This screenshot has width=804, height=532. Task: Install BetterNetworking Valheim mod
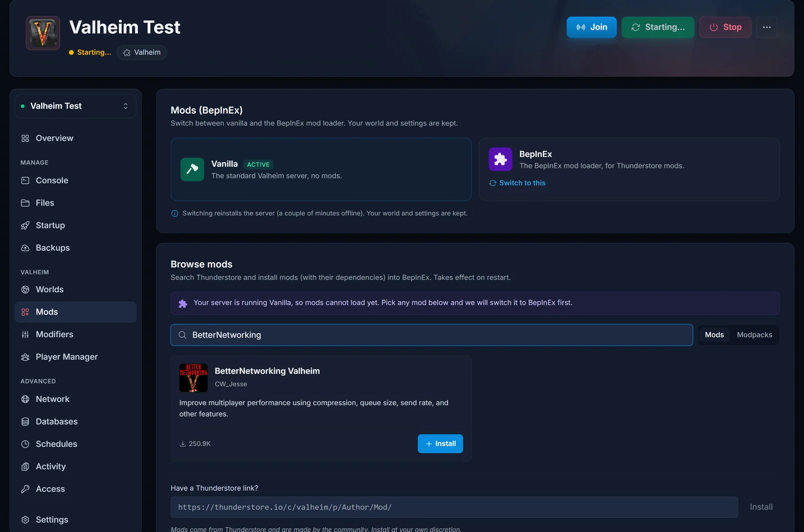[440, 444]
